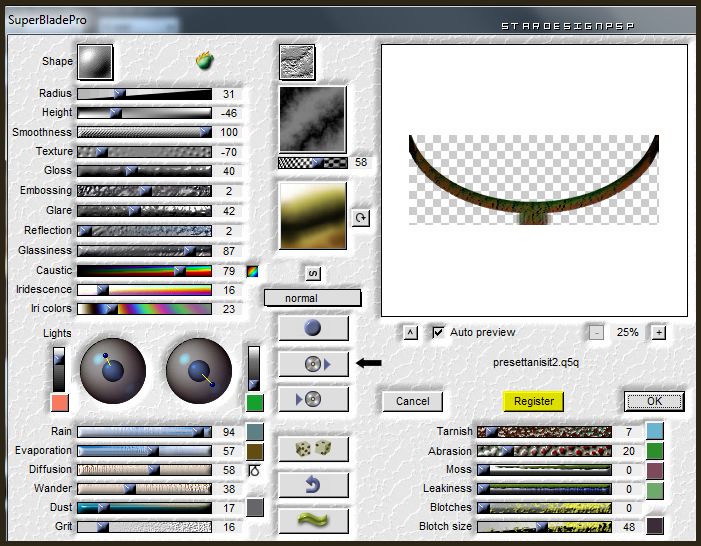Adjust the Blotch size slider
701x546 pixels.
point(544,527)
